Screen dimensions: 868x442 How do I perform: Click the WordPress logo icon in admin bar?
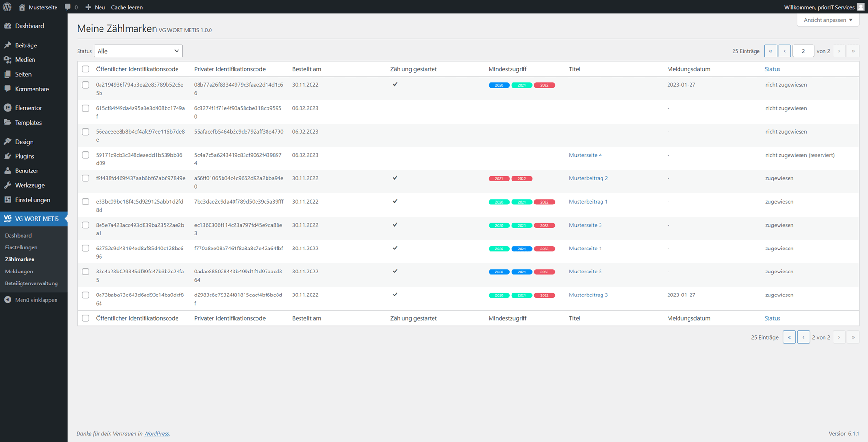point(7,7)
